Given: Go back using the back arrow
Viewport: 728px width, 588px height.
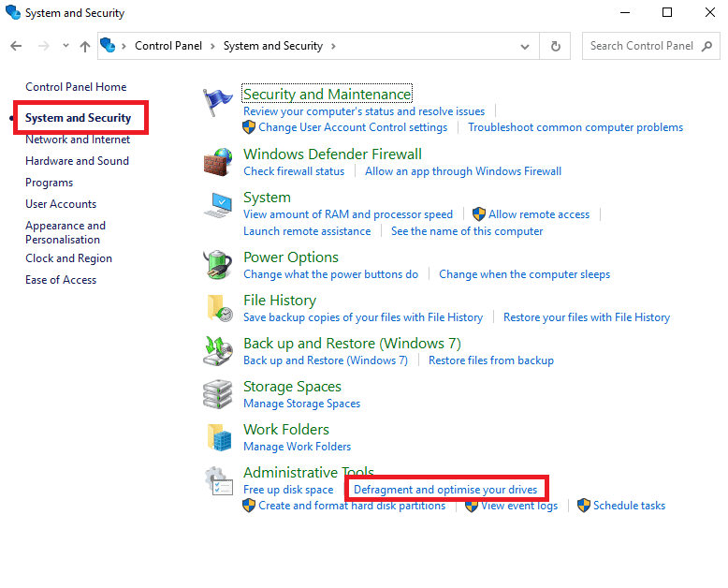Looking at the screenshot, I should tap(16, 46).
